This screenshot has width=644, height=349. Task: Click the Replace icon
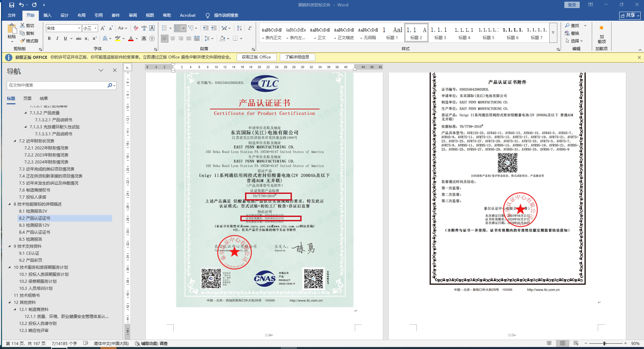pyautogui.click(x=567, y=33)
